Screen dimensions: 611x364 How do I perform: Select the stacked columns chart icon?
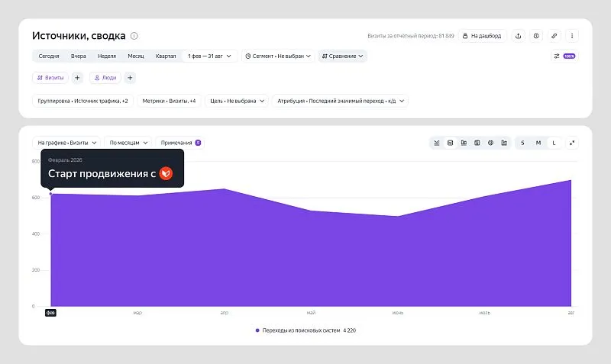[504, 143]
